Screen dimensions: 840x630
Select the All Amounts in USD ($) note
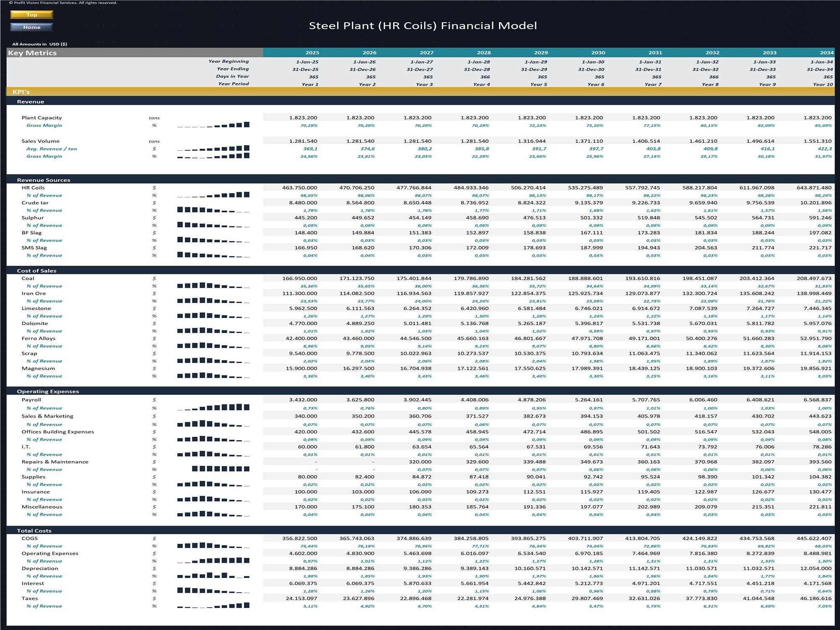point(39,44)
